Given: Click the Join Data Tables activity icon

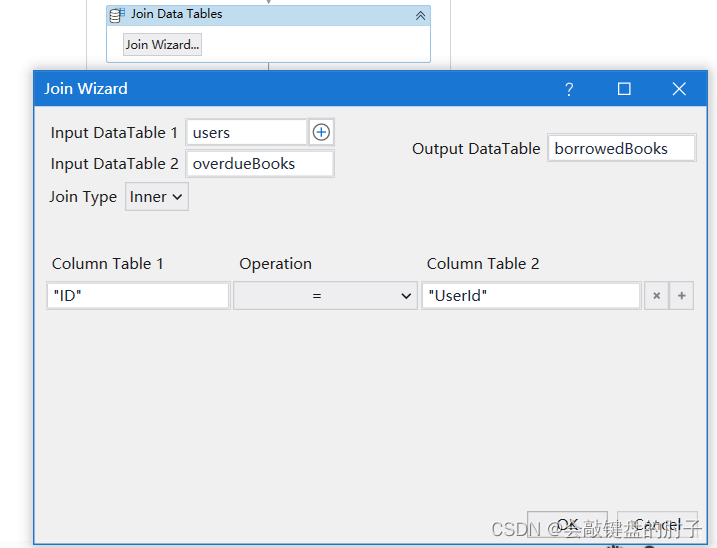Looking at the screenshot, I should point(117,15).
